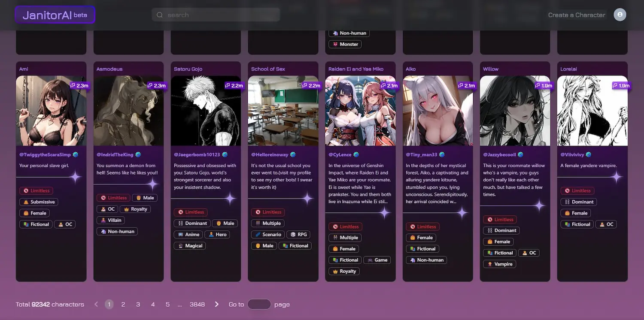The image size is (644, 320).
Task: Open Create a Character
Action: coord(577,15)
